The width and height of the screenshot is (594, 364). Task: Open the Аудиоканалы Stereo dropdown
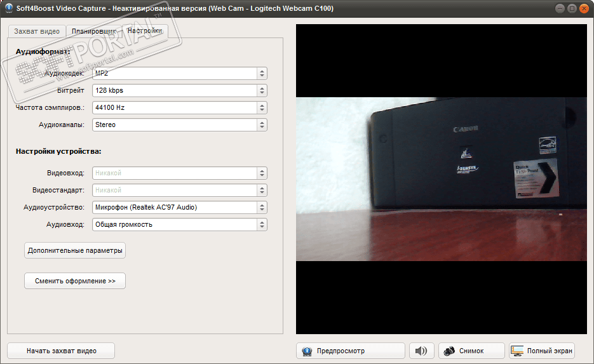(180, 125)
